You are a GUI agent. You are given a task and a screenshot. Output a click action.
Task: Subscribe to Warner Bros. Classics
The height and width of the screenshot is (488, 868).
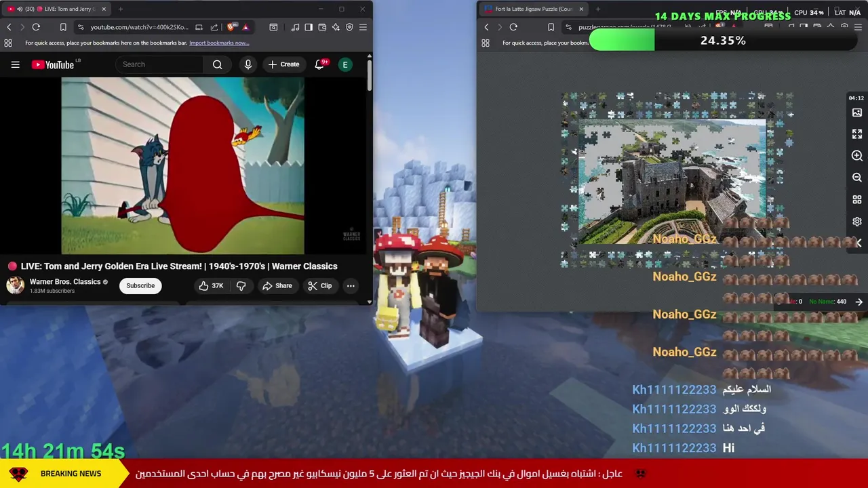(x=140, y=285)
